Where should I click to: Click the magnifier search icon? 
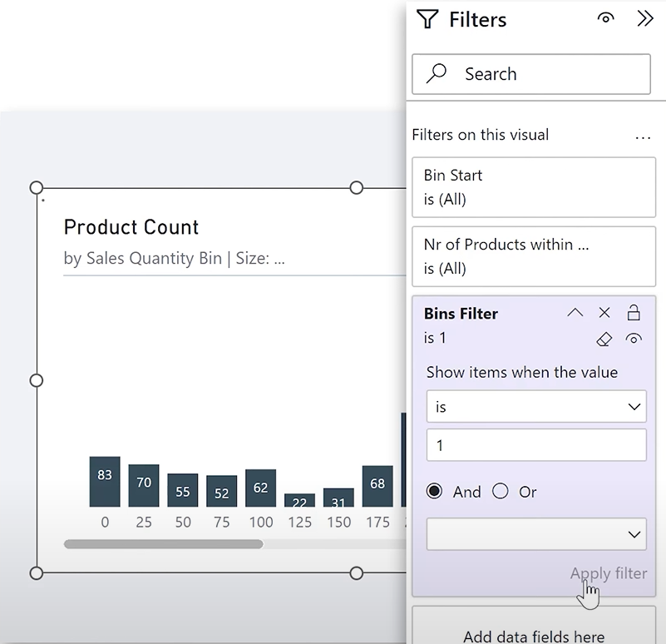tap(437, 73)
